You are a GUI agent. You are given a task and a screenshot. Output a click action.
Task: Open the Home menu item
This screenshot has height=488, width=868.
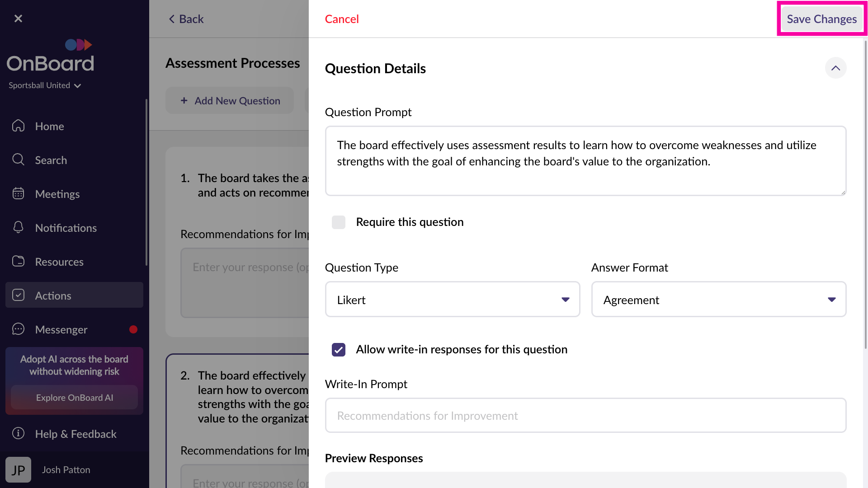click(x=74, y=126)
